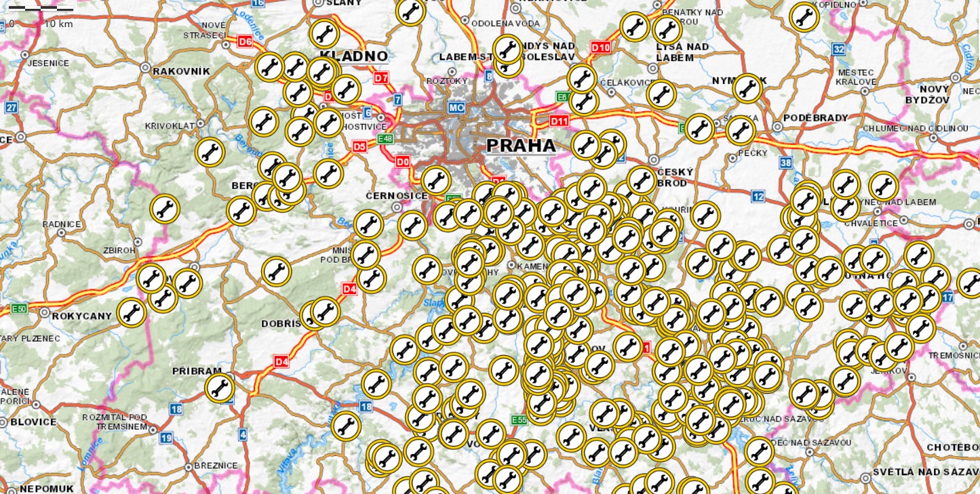Click the Rakovník town label

[181, 71]
